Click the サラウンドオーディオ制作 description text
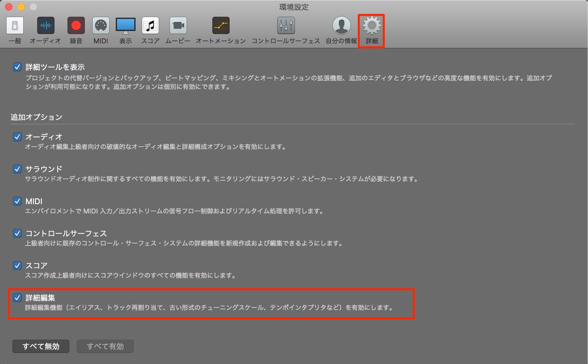The width and height of the screenshot is (588, 364). [222, 179]
